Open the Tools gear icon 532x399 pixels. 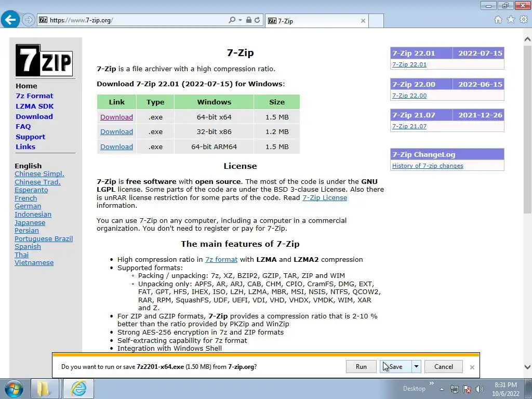point(524,20)
